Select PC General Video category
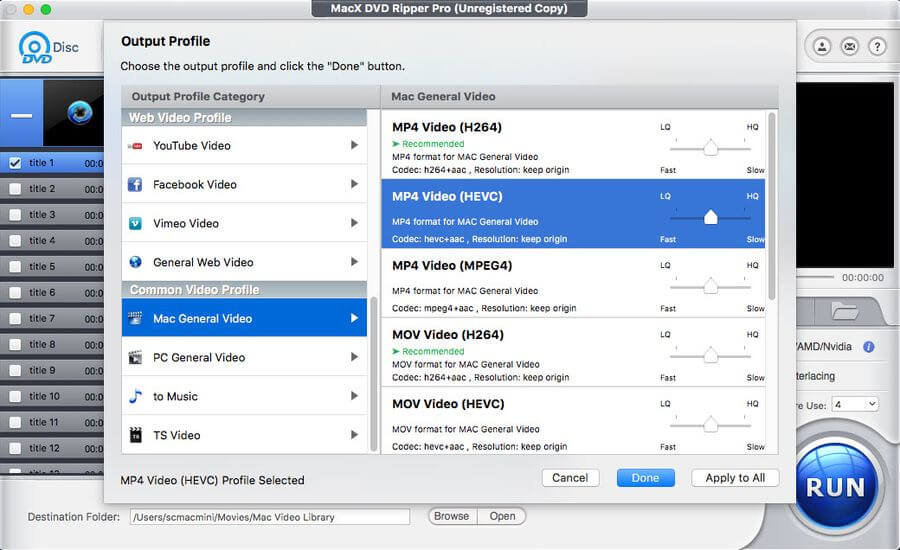The width and height of the screenshot is (900, 550). tap(244, 357)
